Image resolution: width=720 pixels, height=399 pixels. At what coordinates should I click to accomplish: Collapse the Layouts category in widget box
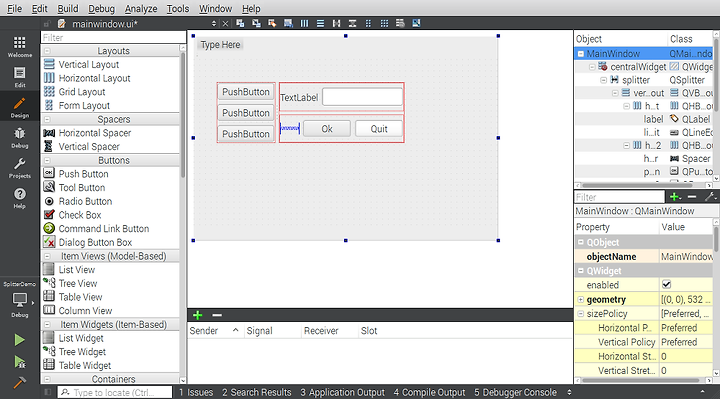47,51
